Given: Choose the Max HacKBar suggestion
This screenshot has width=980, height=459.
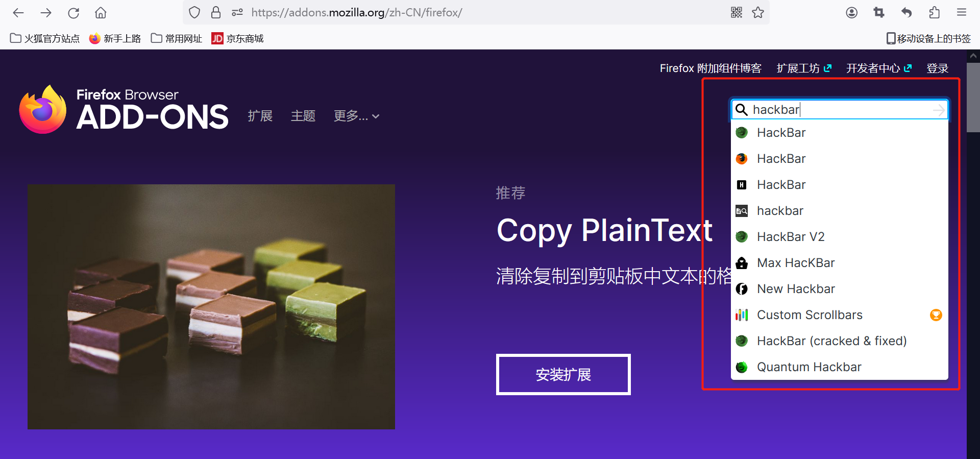Looking at the screenshot, I should click(x=840, y=263).
